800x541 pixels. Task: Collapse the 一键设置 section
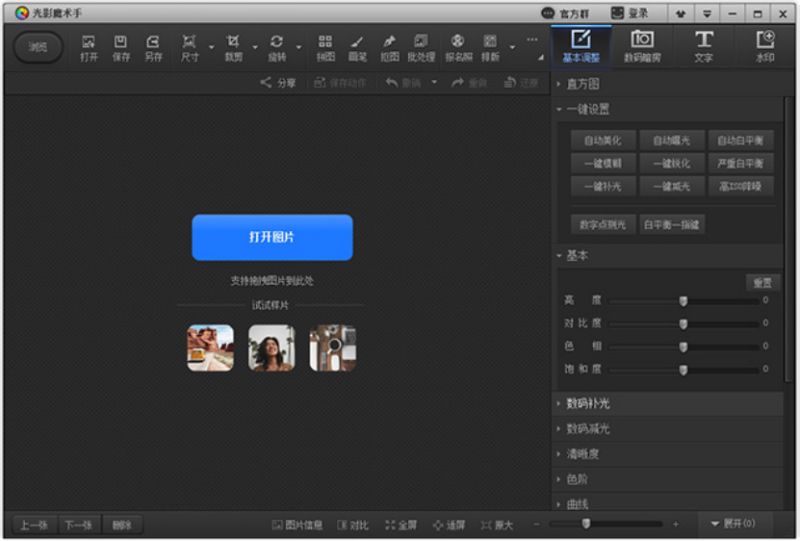click(587, 109)
